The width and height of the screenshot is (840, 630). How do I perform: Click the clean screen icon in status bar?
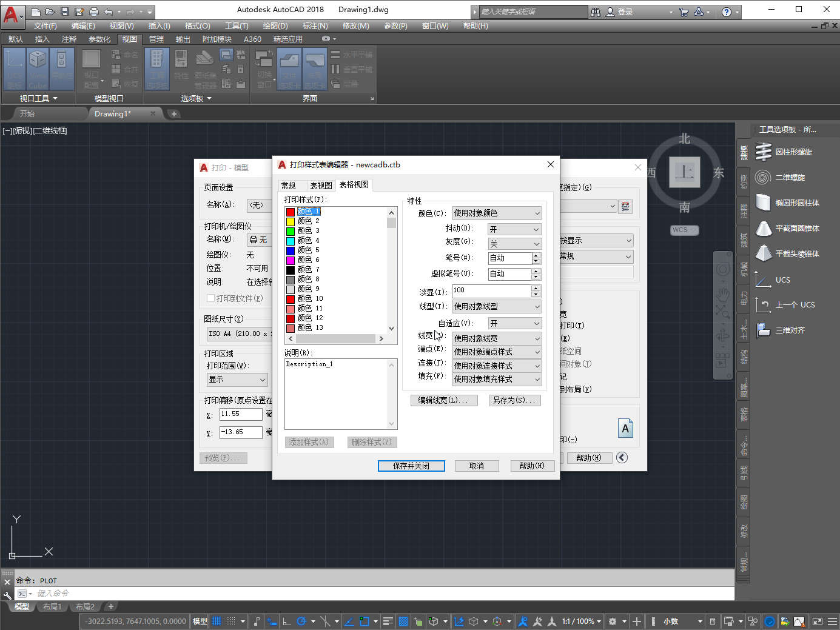(x=817, y=622)
